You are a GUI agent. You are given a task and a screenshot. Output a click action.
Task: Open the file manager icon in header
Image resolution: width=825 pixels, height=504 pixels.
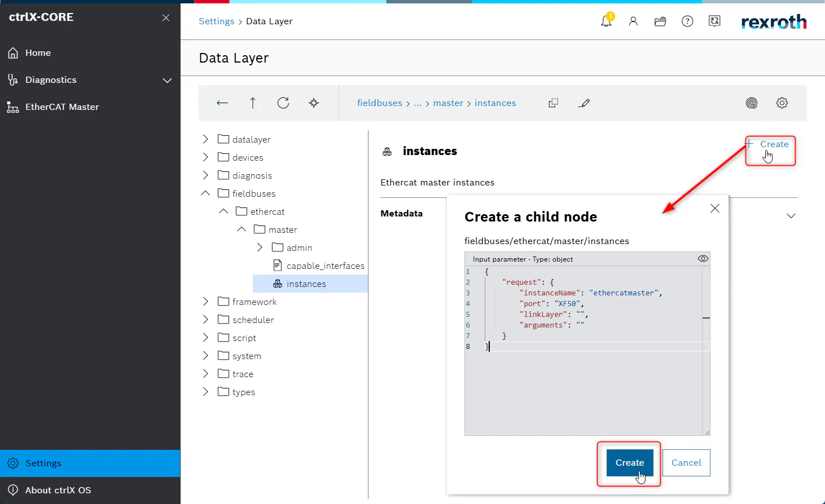pyautogui.click(x=660, y=21)
